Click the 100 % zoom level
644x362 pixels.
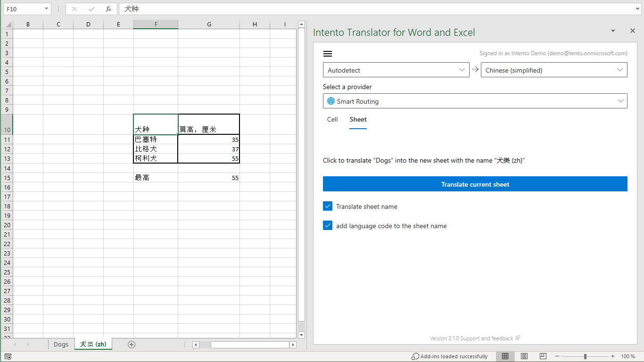pos(628,356)
